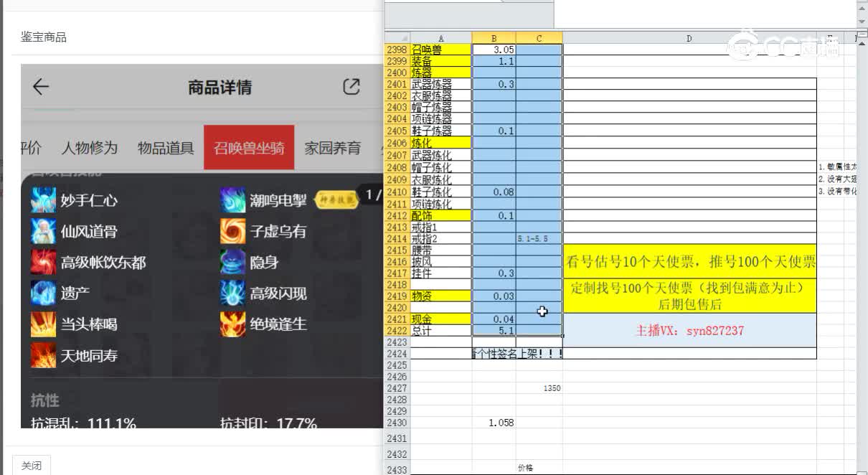Click the 定制找号100个天使票 yellow cell
The width and height of the screenshot is (868, 475).
pyautogui.click(x=689, y=296)
